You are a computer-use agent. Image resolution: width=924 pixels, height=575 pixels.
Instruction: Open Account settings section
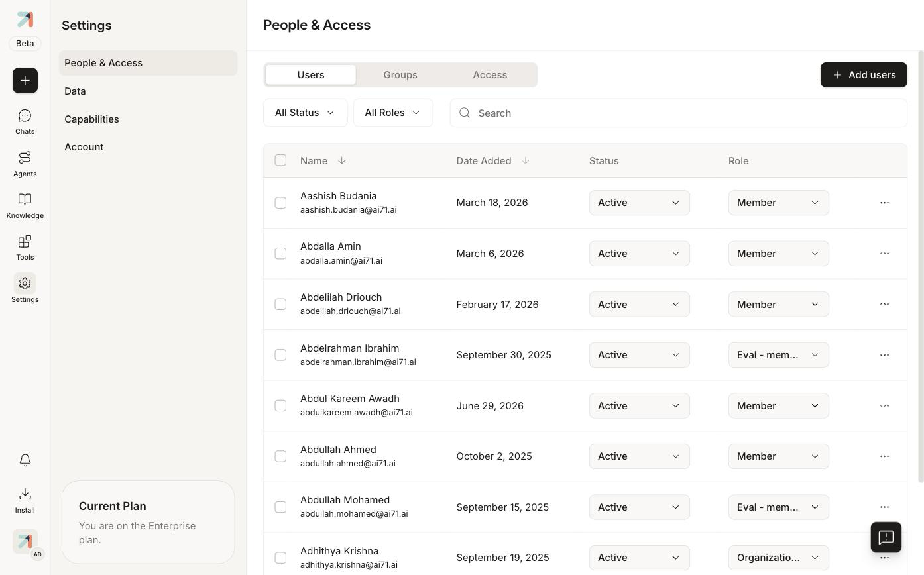[x=148, y=147]
